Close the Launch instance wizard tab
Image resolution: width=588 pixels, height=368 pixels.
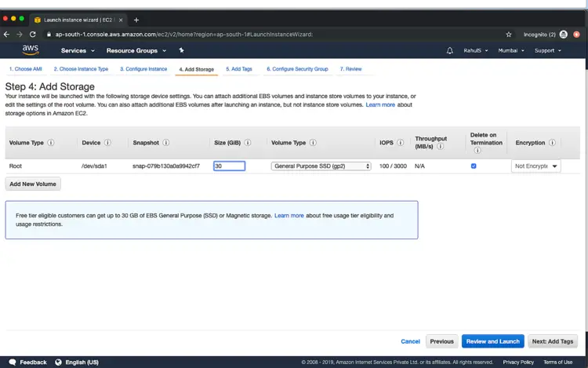(x=121, y=20)
